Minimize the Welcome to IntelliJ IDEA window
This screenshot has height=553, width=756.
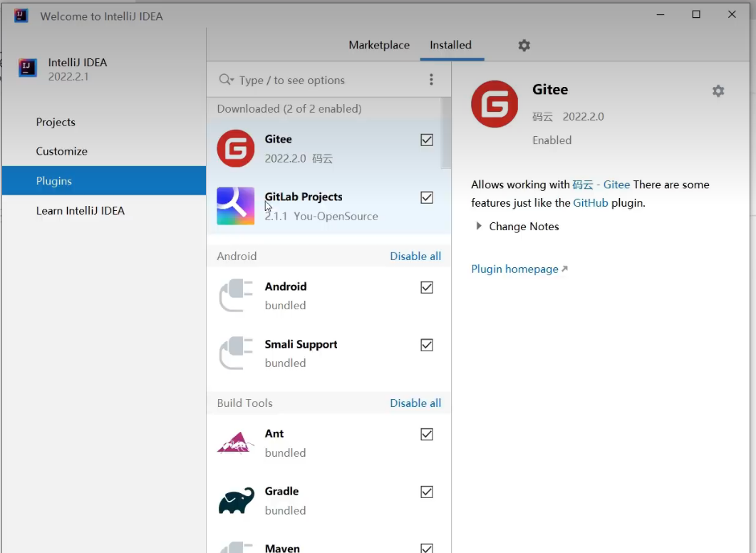pos(661,14)
